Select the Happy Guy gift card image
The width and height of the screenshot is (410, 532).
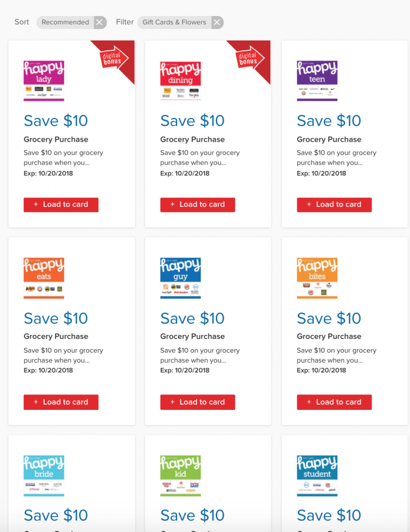click(x=180, y=278)
